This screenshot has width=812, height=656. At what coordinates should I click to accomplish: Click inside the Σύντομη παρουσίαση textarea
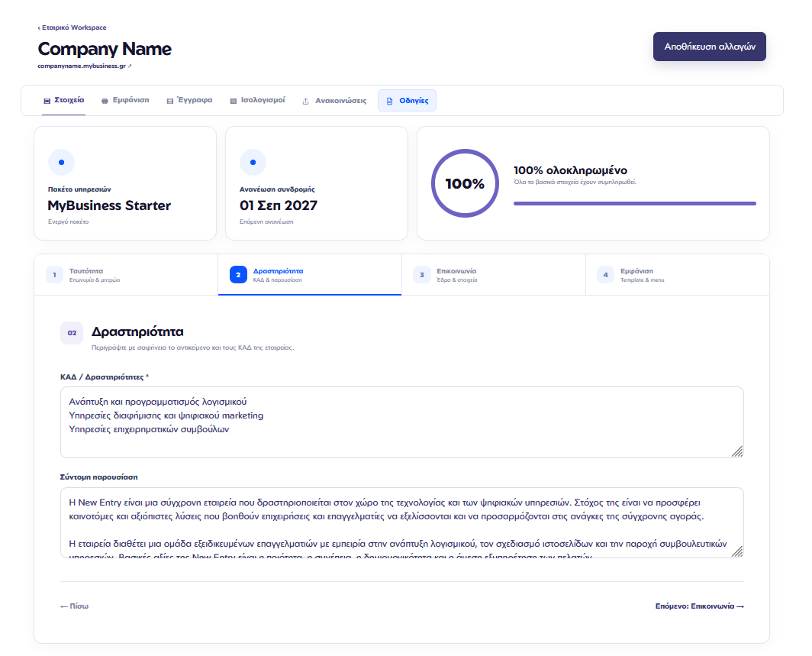[402, 523]
